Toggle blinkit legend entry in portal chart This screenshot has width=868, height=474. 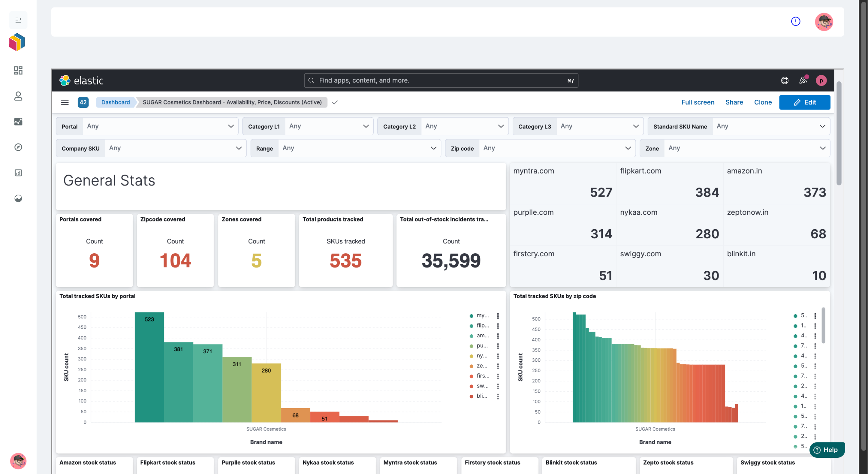click(x=479, y=396)
